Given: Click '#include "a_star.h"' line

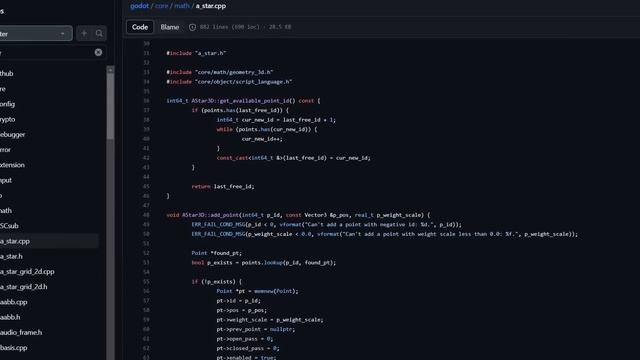Looking at the screenshot, I should [x=196, y=53].
